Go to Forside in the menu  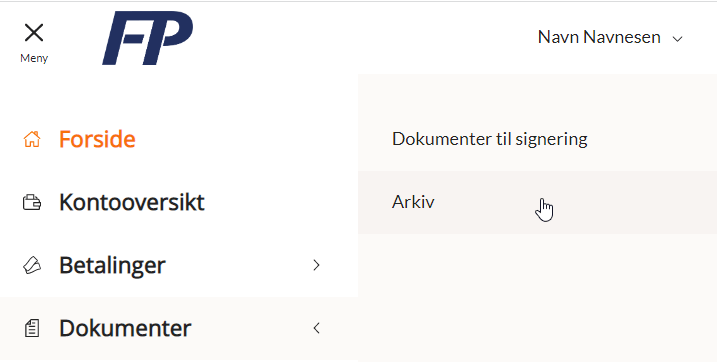tap(97, 139)
